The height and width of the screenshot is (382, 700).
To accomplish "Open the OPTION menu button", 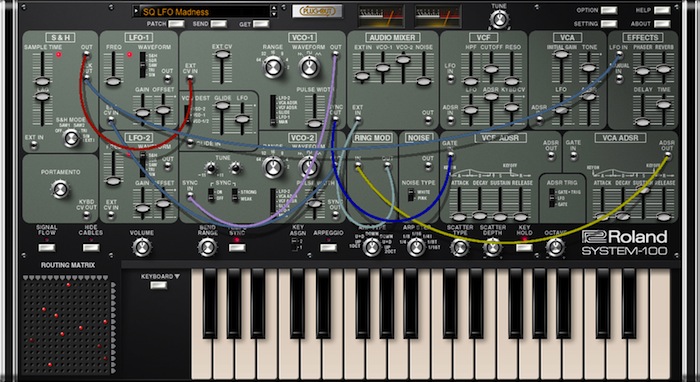I will [609, 10].
